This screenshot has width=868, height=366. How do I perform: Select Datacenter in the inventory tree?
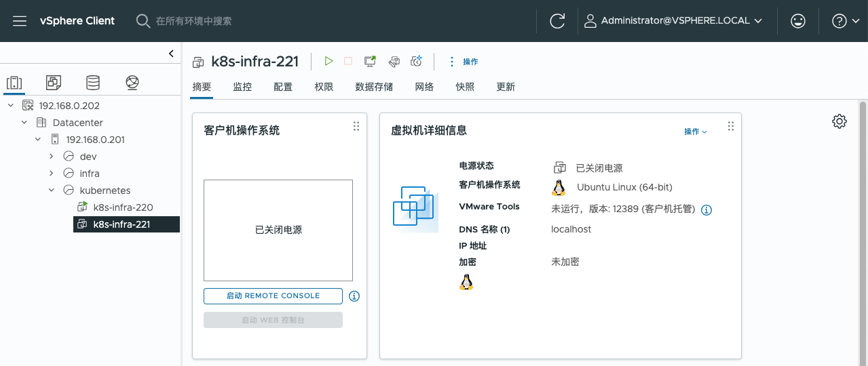click(x=78, y=123)
